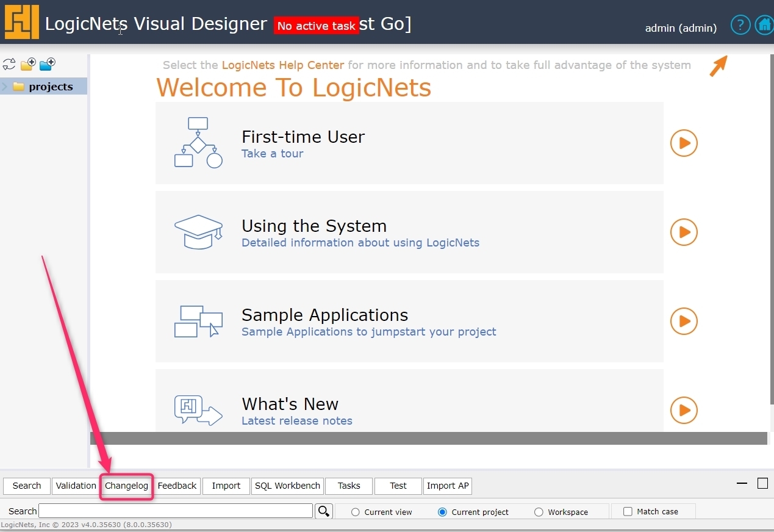Open Sample Applications to jumpstart your project
This screenshot has width=774, height=532.
pos(369,332)
